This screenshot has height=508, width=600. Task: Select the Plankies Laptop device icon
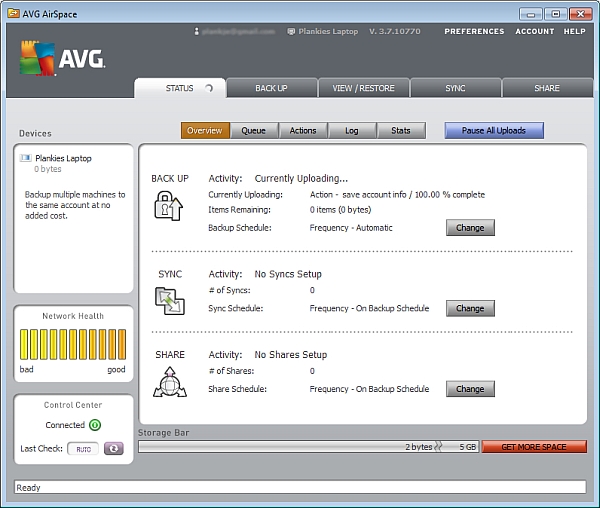26,158
